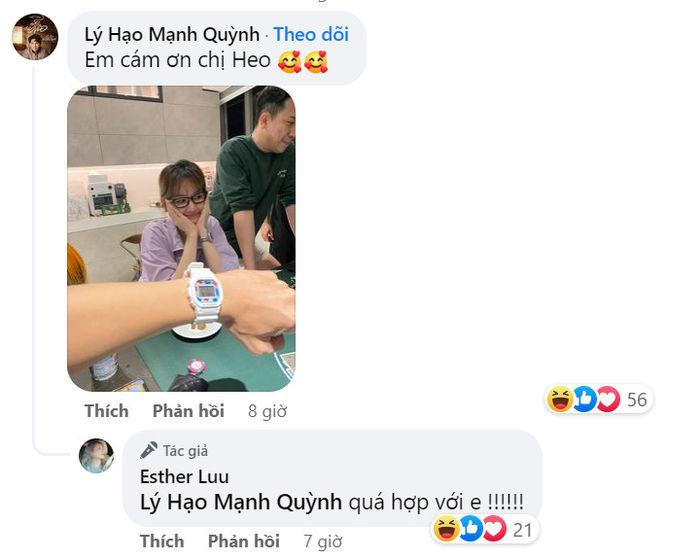Open the 8 giờ timestamp link
The width and height of the screenshot is (700, 559).
267,411
